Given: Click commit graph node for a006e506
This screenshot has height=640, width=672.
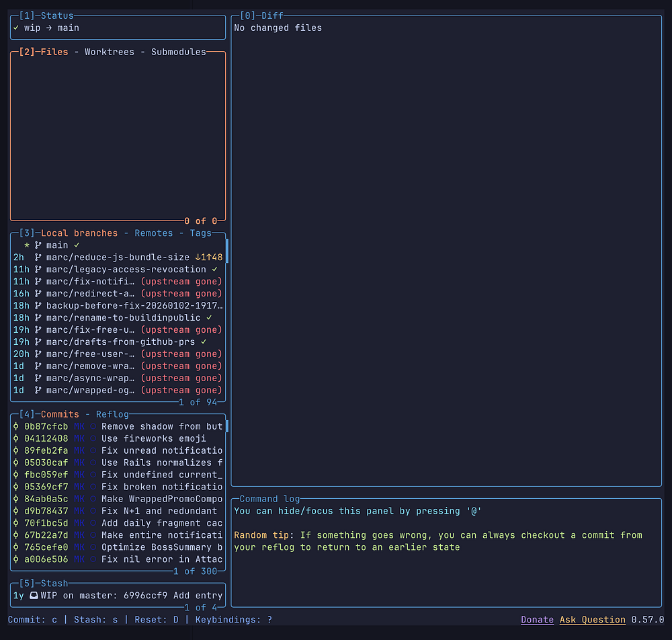Looking at the screenshot, I should tap(16, 560).
